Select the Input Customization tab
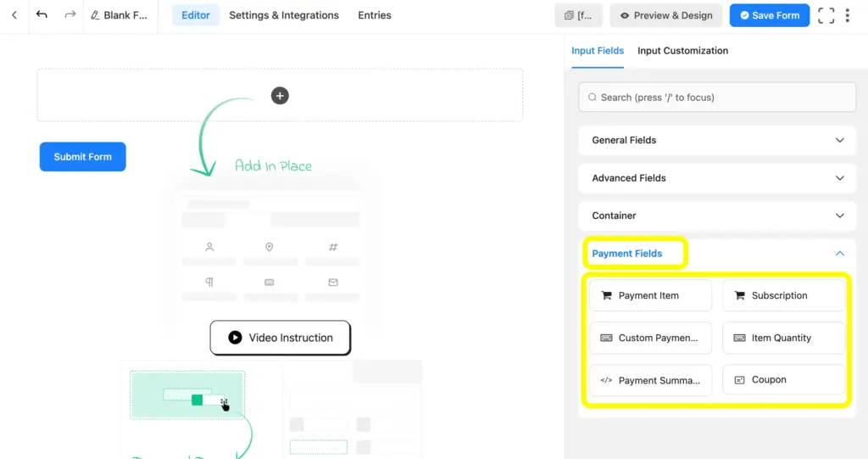 pyautogui.click(x=682, y=50)
